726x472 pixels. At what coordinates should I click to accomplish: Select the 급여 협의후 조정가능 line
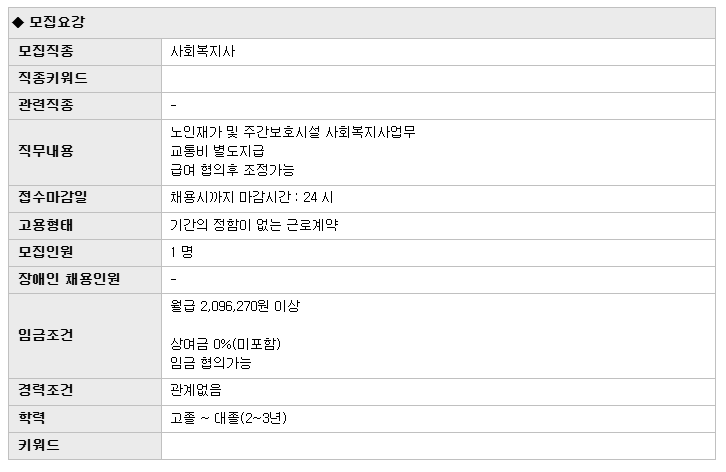click(232, 170)
